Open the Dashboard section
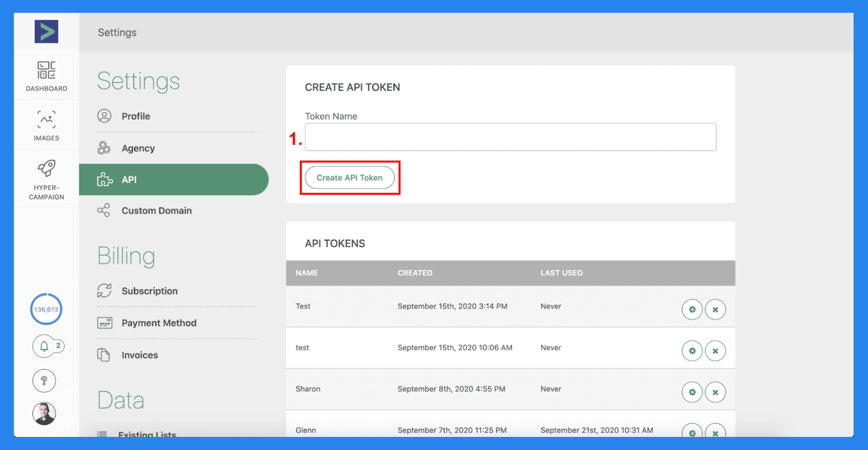Screen dimensions: 868x450 click(x=46, y=76)
